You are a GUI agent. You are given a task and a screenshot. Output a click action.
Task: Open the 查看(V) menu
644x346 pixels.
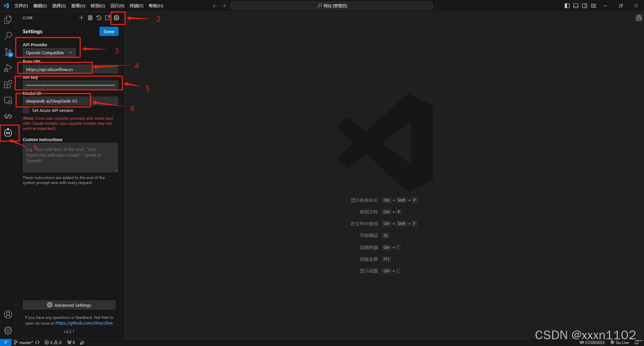(x=78, y=6)
